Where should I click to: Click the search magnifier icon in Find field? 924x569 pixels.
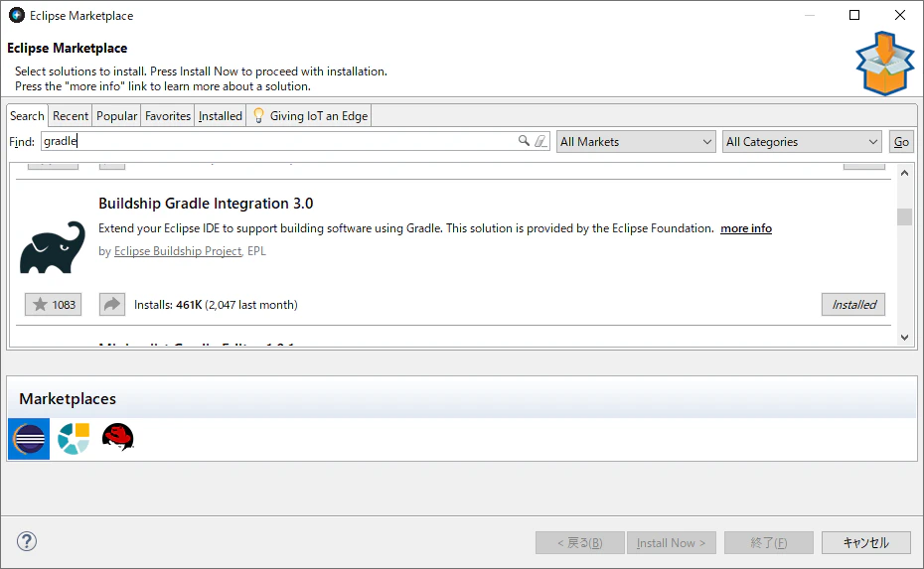[524, 141]
